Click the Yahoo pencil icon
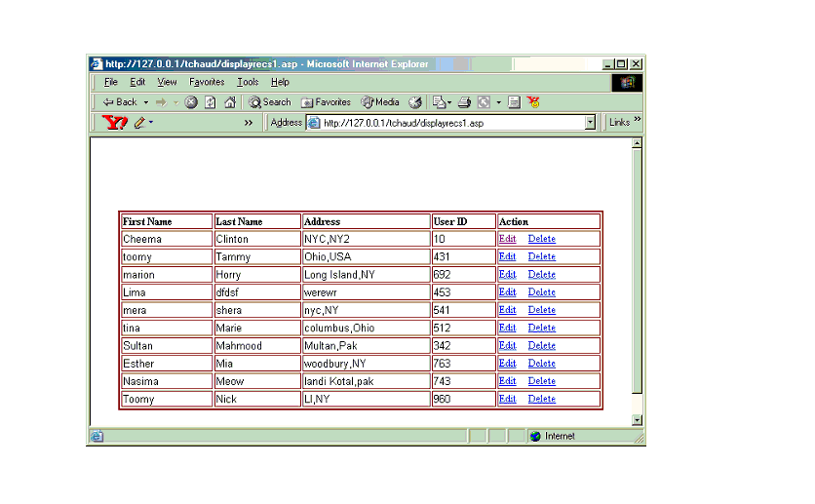The height and width of the screenshot is (504, 815). [x=139, y=123]
